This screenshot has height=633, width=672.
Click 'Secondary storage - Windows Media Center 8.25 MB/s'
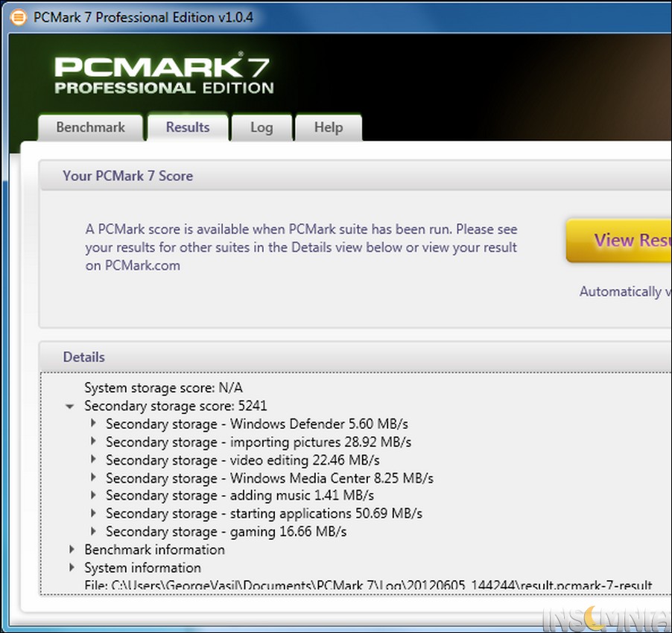click(x=270, y=478)
